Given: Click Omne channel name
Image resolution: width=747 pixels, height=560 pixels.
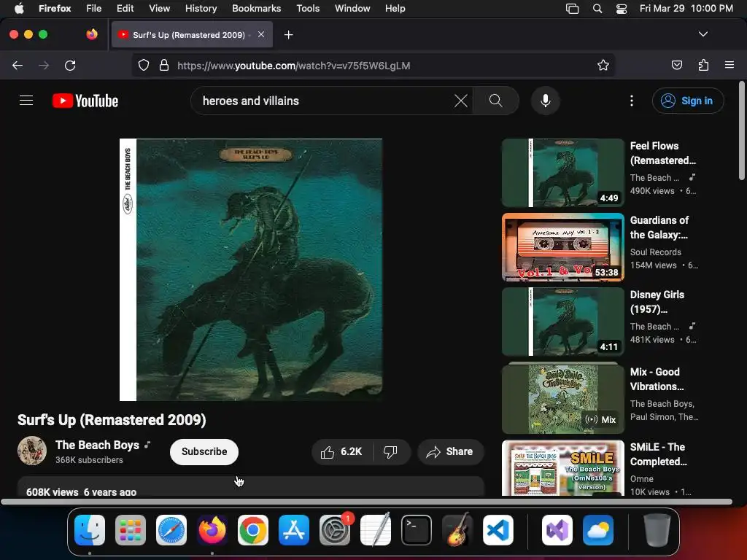Looking at the screenshot, I should (642, 478).
